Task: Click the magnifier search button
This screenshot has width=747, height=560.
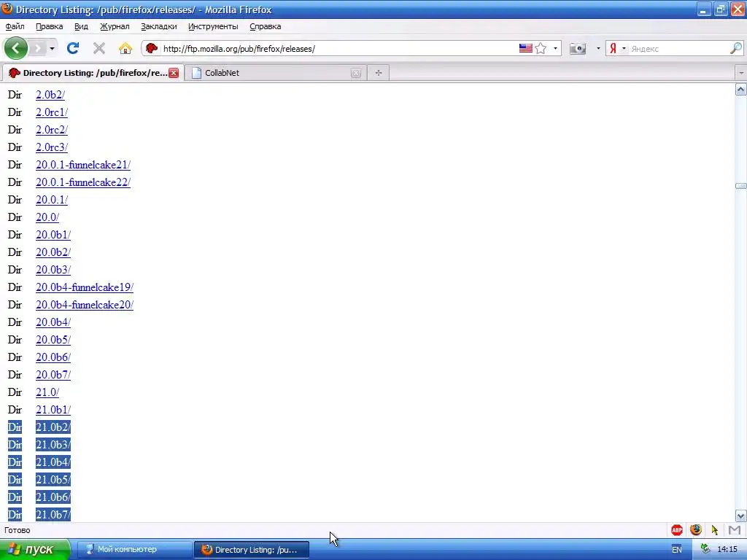Action: [736, 48]
